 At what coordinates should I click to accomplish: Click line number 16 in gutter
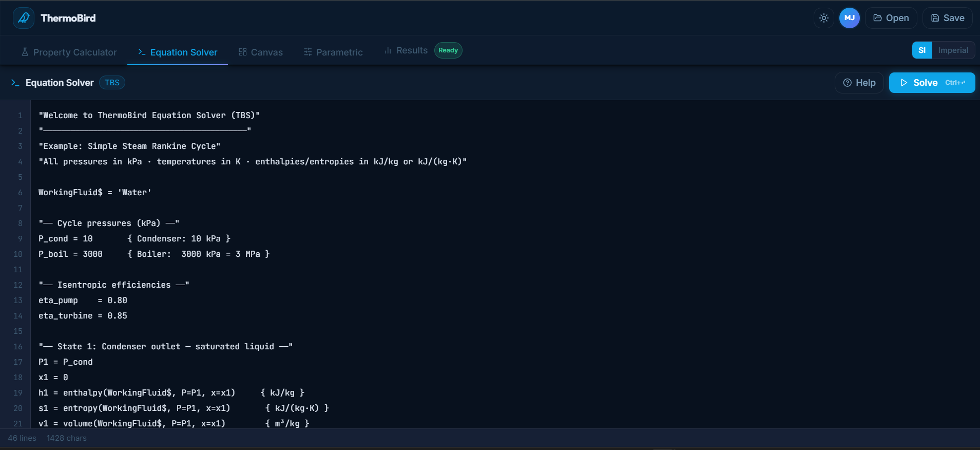[x=18, y=346]
